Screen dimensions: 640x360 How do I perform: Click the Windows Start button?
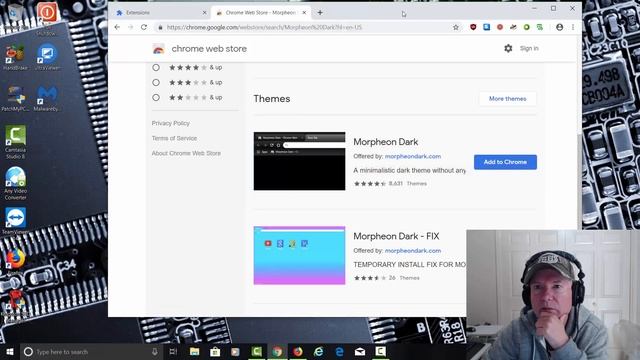click(10, 351)
